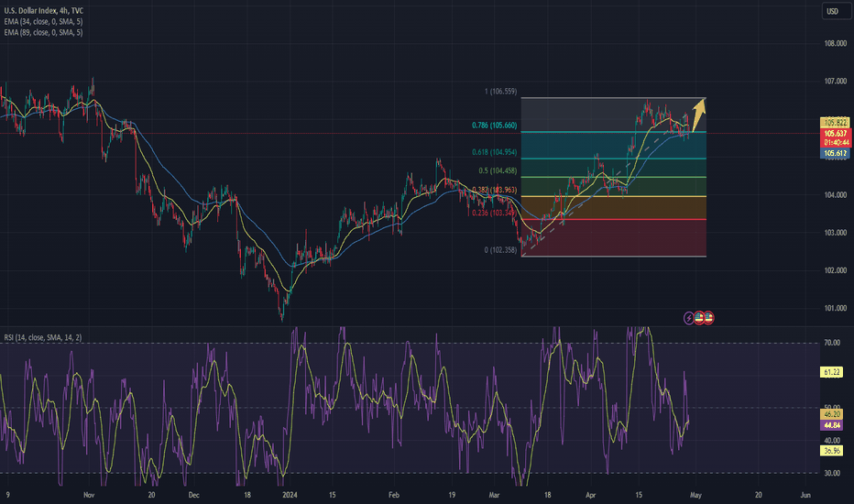Select the Fibonacci 1 (106.559) level label
Screen dimensions: 854x504
500,92
